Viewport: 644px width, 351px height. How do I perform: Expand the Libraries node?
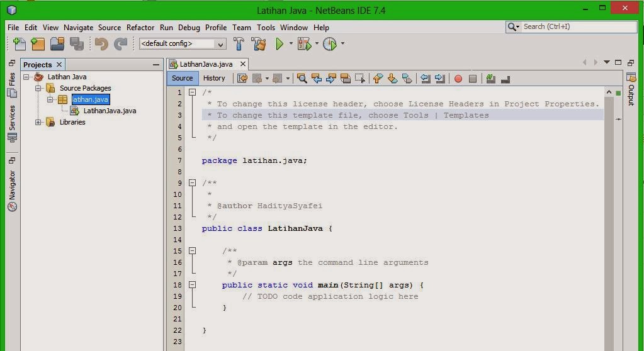(x=38, y=122)
